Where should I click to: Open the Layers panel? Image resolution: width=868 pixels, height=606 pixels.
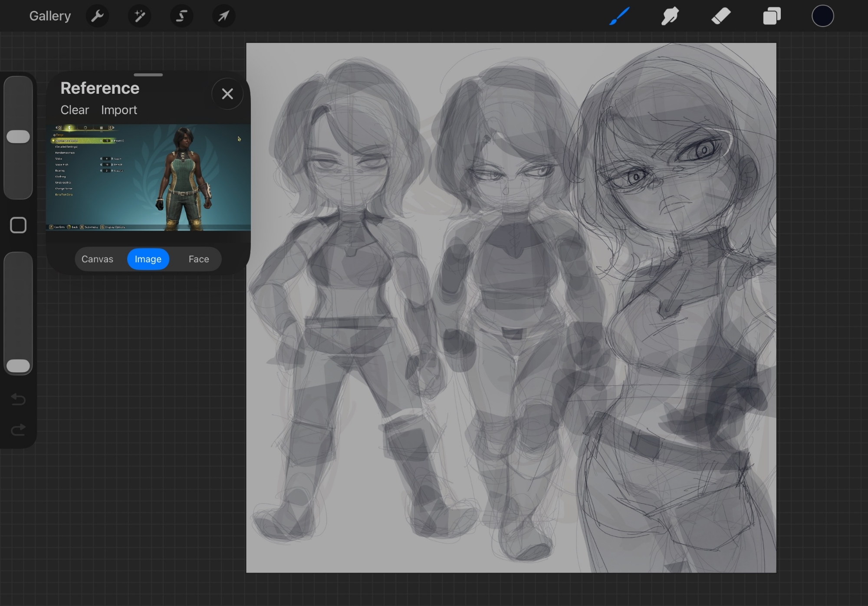(x=772, y=16)
